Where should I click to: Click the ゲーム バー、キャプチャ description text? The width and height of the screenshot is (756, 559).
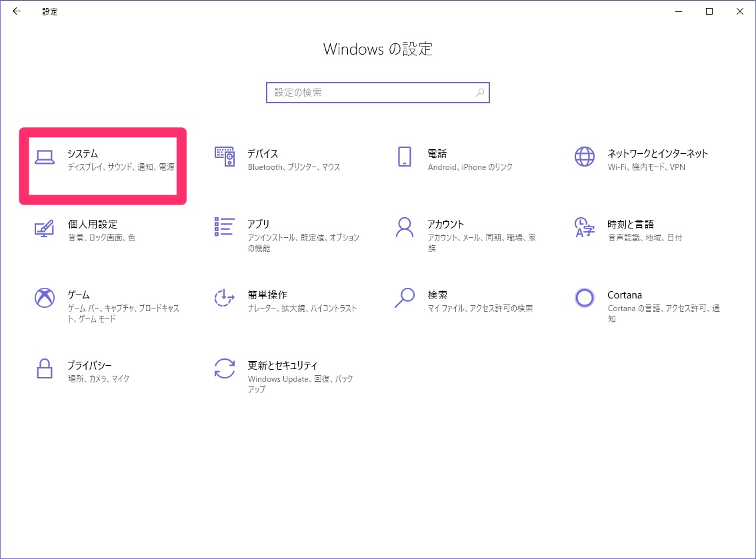(x=123, y=313)
